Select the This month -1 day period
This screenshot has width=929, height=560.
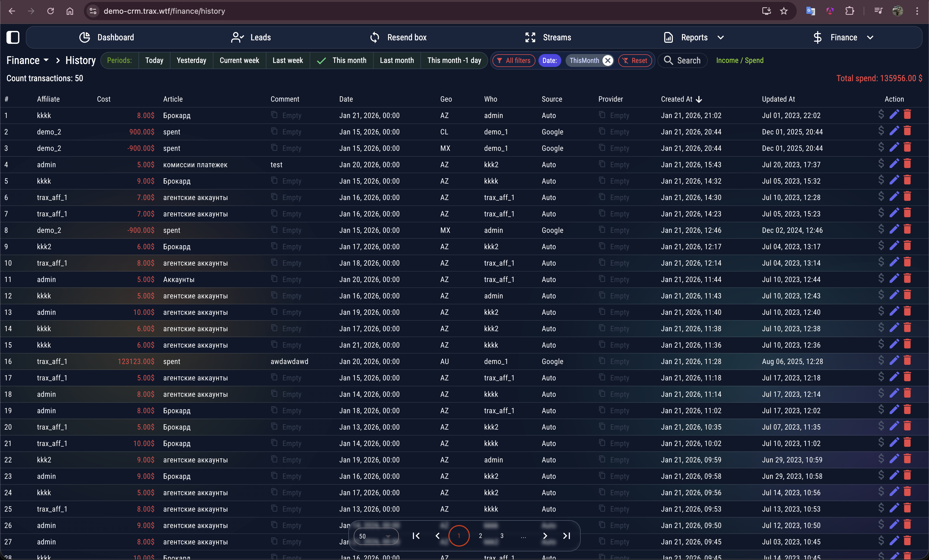click(454, 60)
